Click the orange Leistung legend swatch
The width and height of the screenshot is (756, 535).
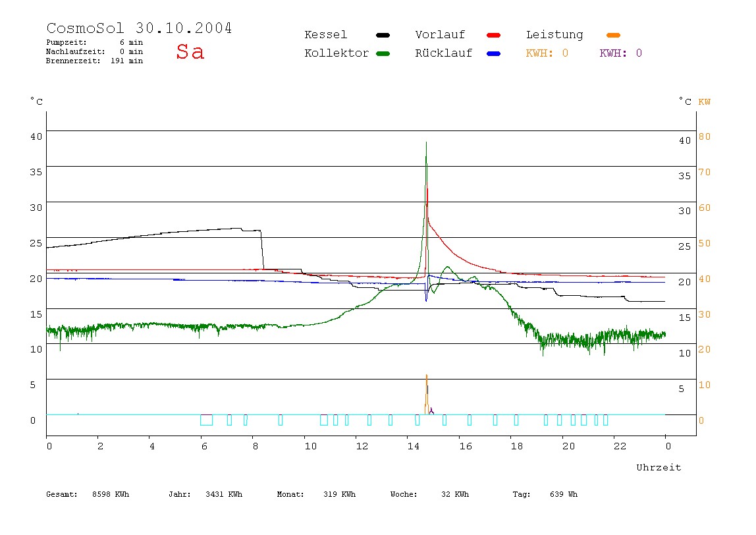[613, 35]
